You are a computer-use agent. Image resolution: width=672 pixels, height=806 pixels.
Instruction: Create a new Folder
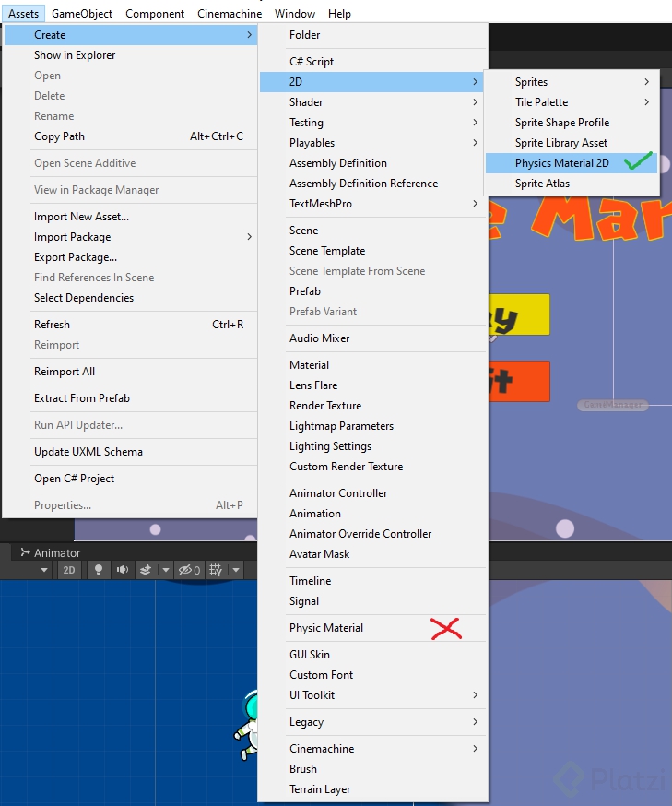pyautogui.click(x=373, y=35)
